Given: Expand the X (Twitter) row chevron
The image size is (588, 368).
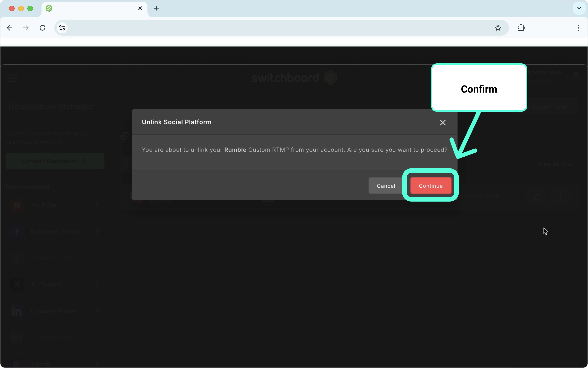Looking at the screenshot, I should pyautogui.click(x=97, y=284).
